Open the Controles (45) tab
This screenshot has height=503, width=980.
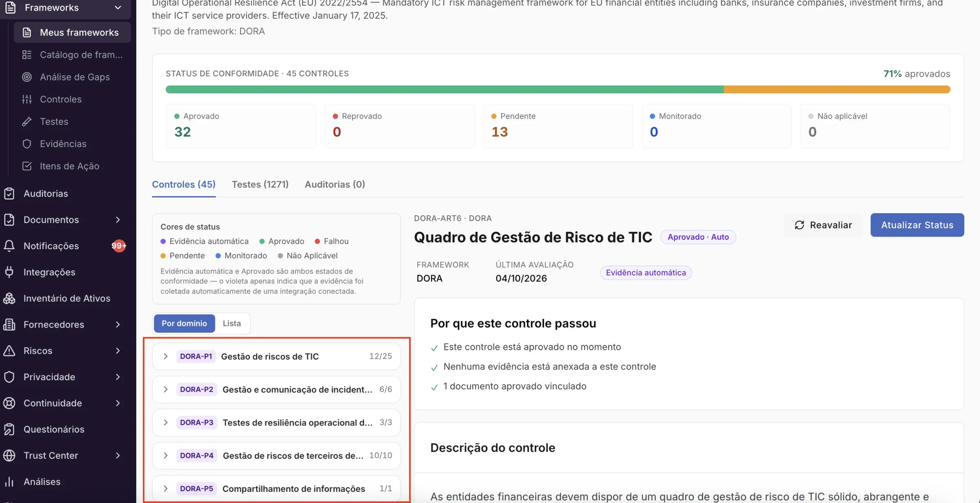click(184, 185)
